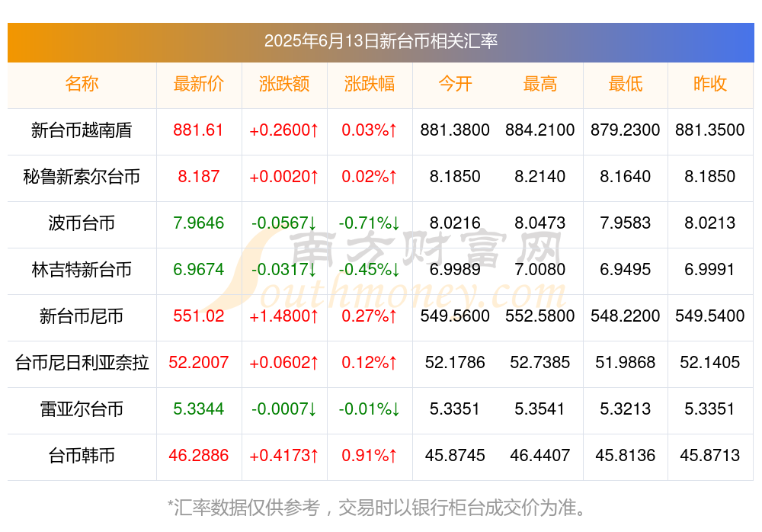The width and height of the screenshot is (762, 532).
Task: Click the opening value 881.3800
Action: (455, 130)
